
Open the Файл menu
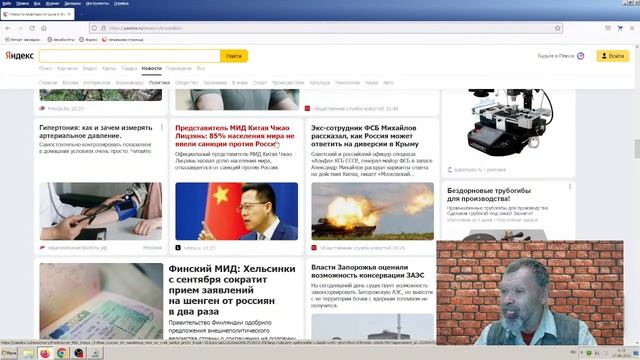[6, 3]
